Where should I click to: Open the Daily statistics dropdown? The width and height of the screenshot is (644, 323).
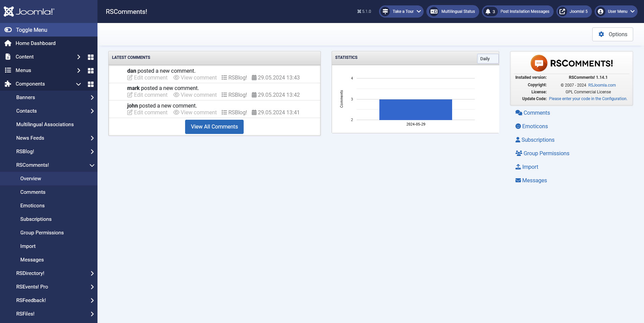click(488, 59)
